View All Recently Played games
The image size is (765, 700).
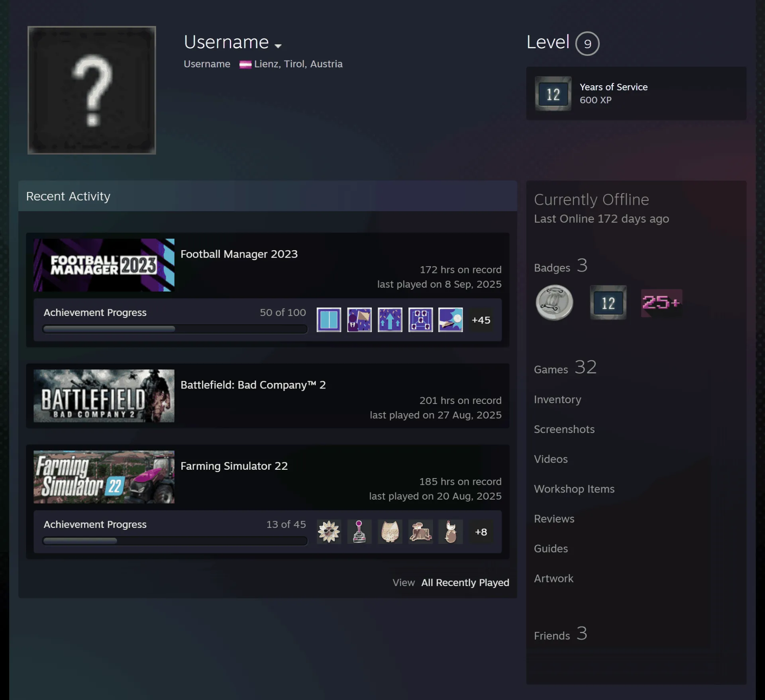465,582
